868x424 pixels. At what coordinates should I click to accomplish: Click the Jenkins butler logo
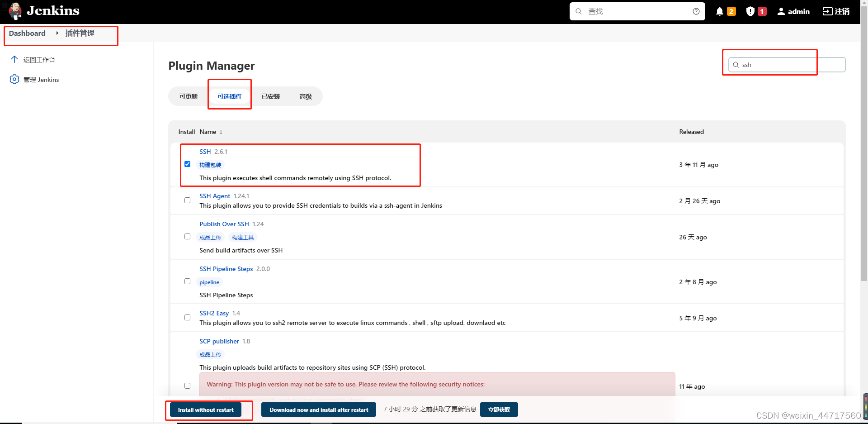pyautogui.click(x=15, y=11)
